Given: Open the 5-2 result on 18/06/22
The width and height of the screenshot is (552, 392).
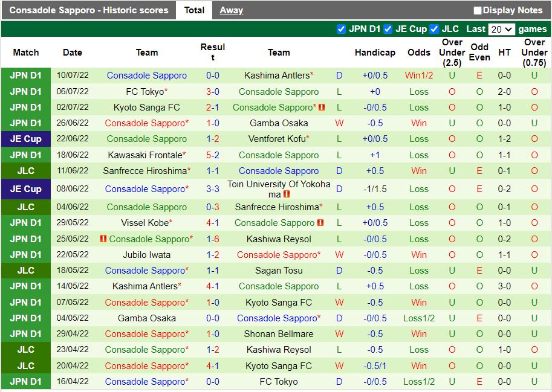Looking at the screenshot, I should pyautogui.click(x=213, y=155).
